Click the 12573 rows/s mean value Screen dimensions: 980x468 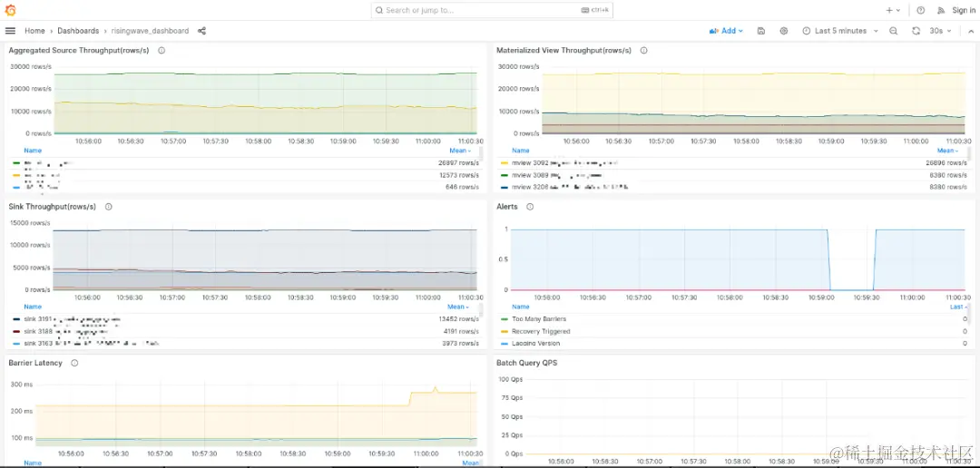pos(459,175)
